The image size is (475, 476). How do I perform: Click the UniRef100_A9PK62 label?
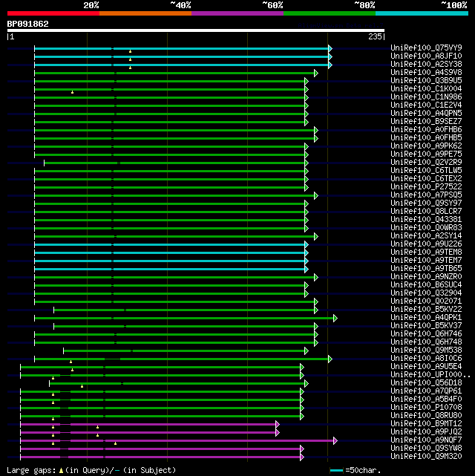click(426, 146)
